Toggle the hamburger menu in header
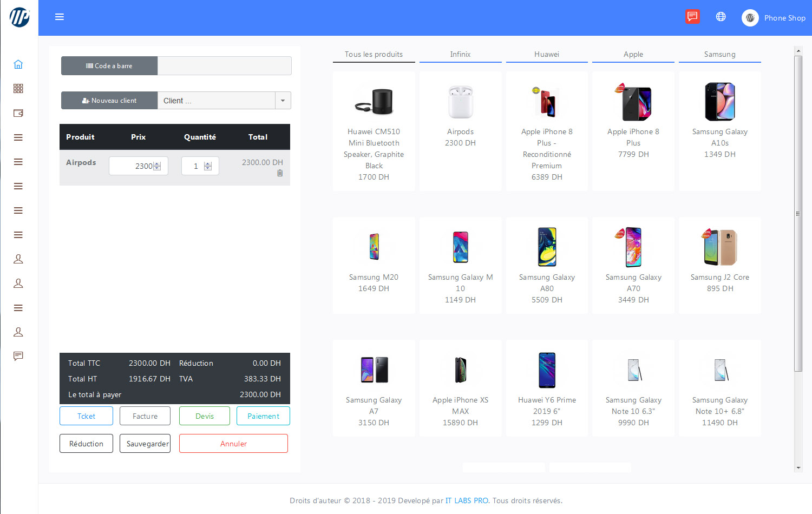Viewport: 812px width, 514px height. point(60,17)
